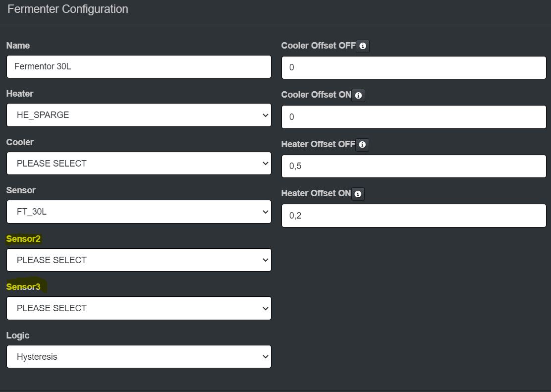Click into Cooler Offset OFF value field
551x392 pixels.
pyautogui.click(x=414, y=67)
